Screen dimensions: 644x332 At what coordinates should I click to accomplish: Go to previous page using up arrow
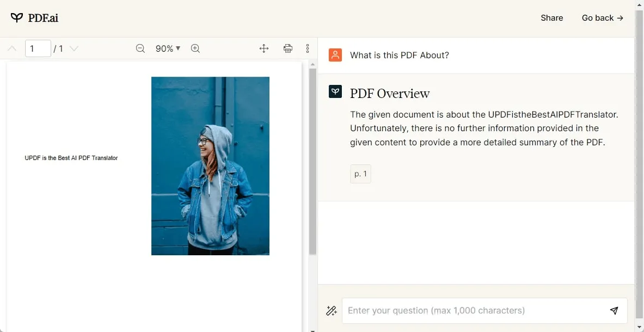coord(12,48)
